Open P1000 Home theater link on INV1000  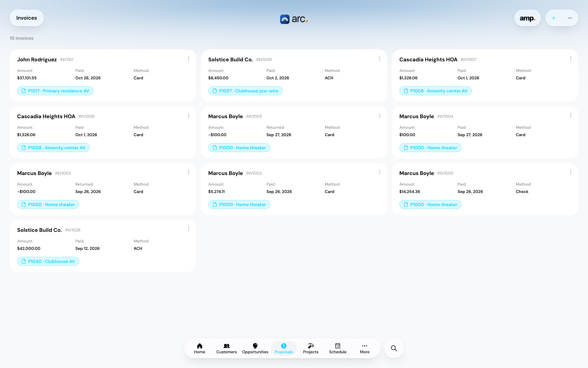tap(430, 204)
